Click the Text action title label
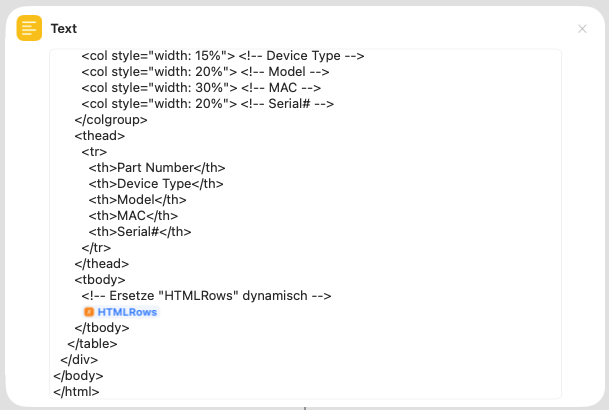This screenshot has height=410, width=609. click(64, 29)
